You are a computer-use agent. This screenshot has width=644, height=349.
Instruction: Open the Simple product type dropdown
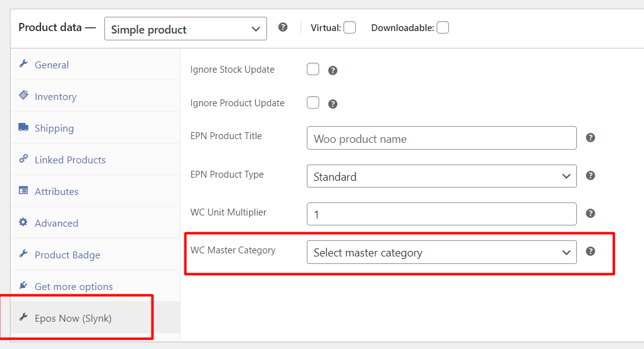pos(185,29)
